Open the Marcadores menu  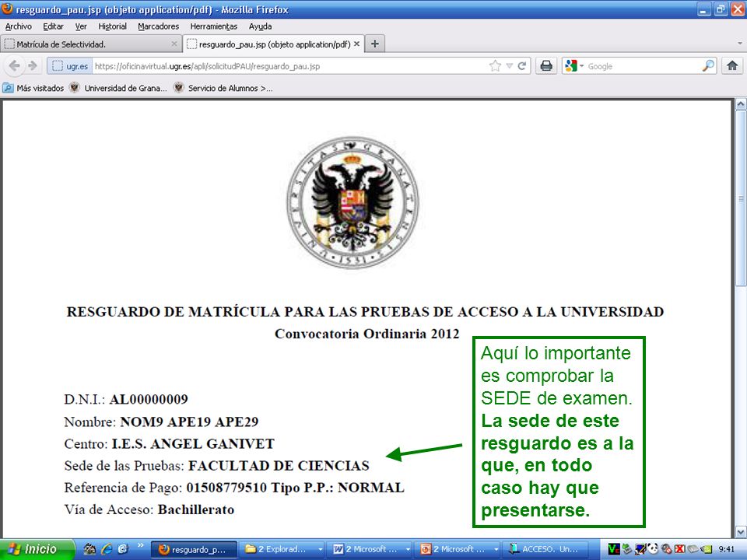coord(158,26)
